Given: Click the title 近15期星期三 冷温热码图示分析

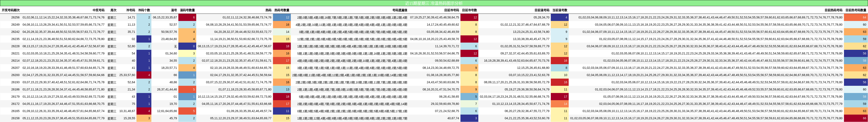Looking at the screenshot, I should click(x=434, y=3).
